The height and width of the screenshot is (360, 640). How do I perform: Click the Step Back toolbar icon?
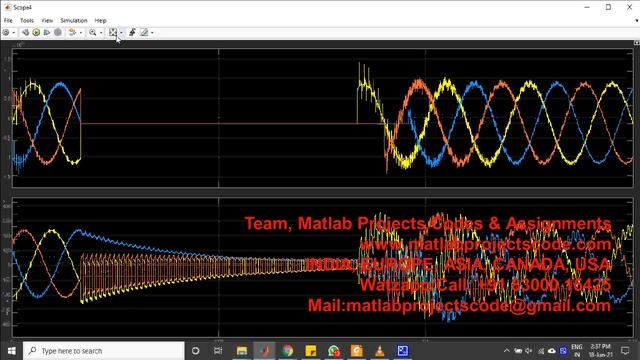(25, 32)
